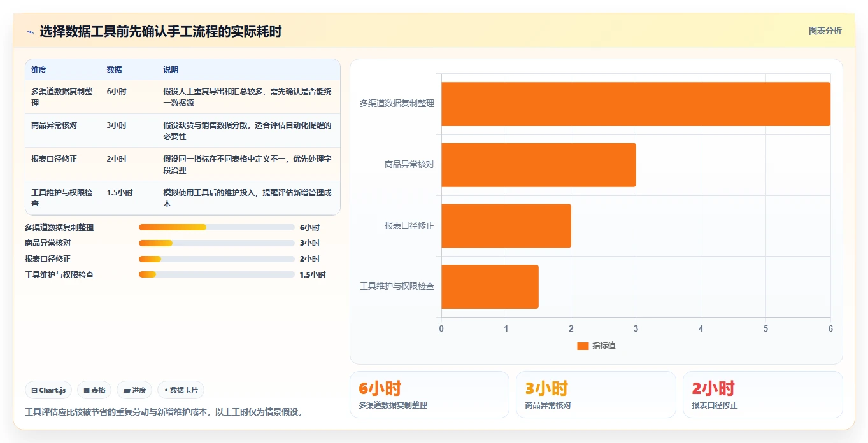Select the 表格 tag chip
This screenshot has width=868, height=443.
click(94, 390)
